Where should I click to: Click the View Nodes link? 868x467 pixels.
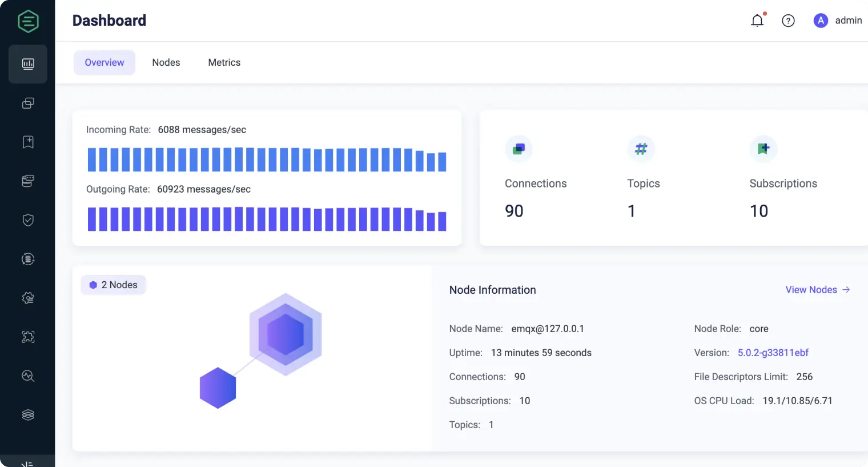pyautogui.click(x=817, y=290)
